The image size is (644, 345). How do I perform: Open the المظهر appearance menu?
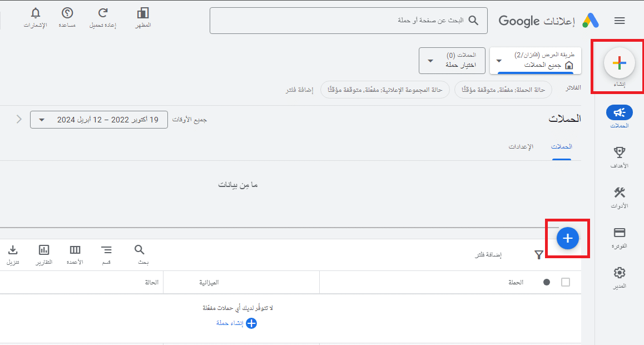tap(143, 18)
